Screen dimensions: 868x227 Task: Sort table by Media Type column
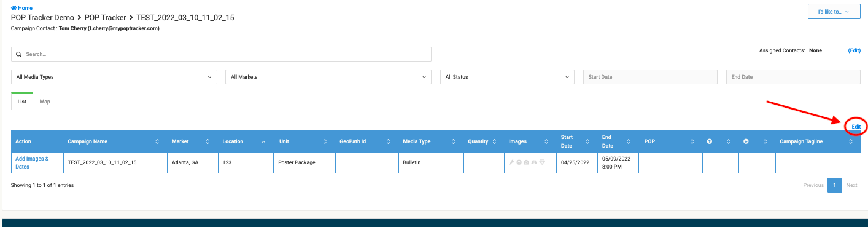[430, 141]
